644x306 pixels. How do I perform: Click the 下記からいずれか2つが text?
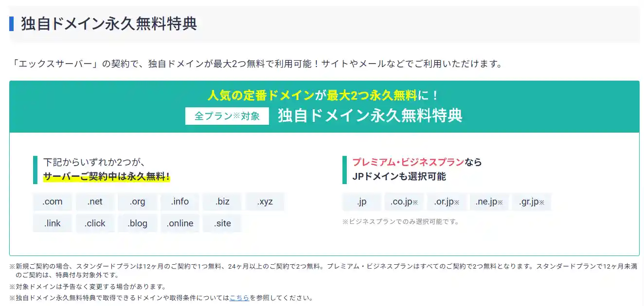coord(94,162)
